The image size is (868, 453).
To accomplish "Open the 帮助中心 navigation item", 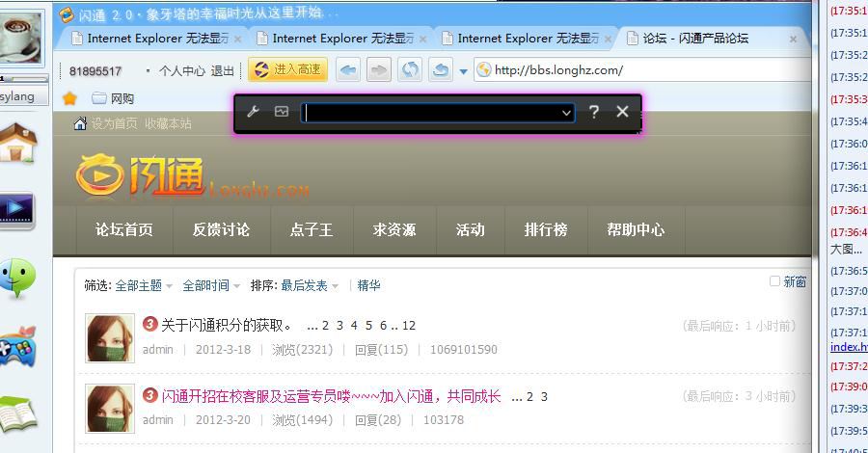I will pos(637,229).
